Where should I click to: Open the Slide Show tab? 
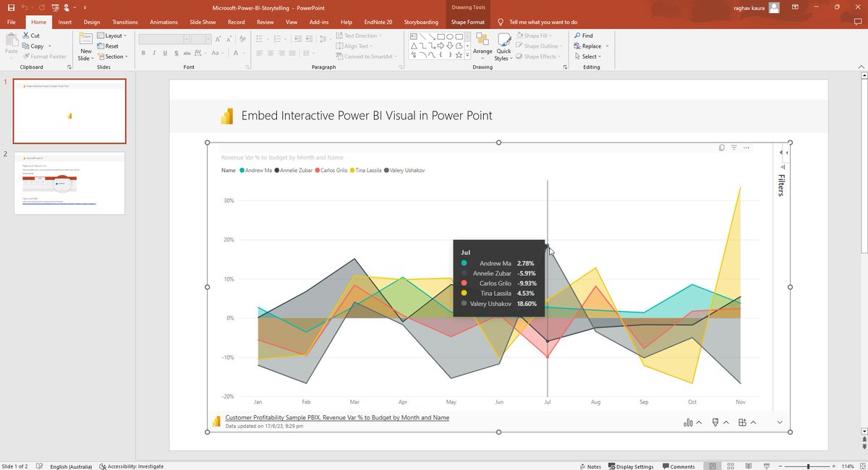(203, 22)
